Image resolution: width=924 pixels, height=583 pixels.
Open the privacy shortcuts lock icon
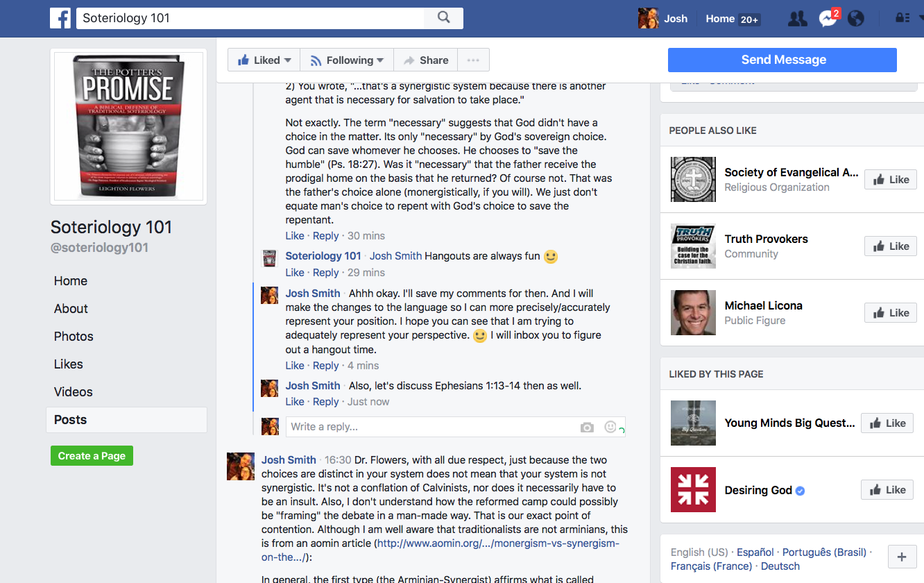(x=902, y=19)
